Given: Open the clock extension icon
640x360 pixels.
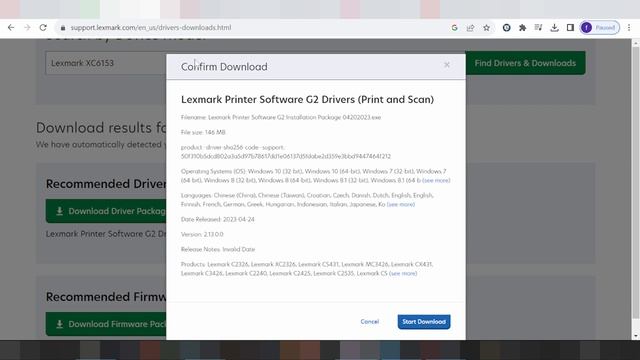Looking at the screenshot, I should (507, 28).
